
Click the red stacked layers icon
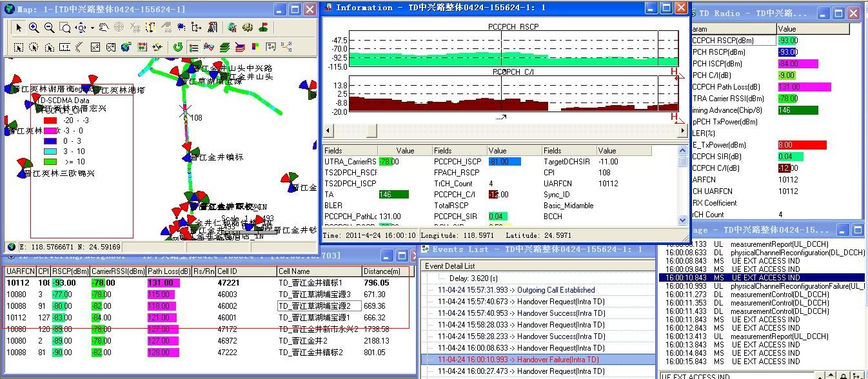[240, 47]
